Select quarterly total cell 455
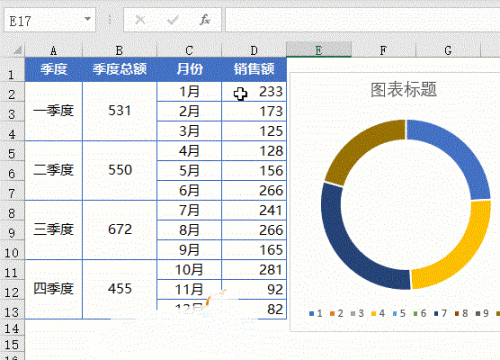 (119, 289)
